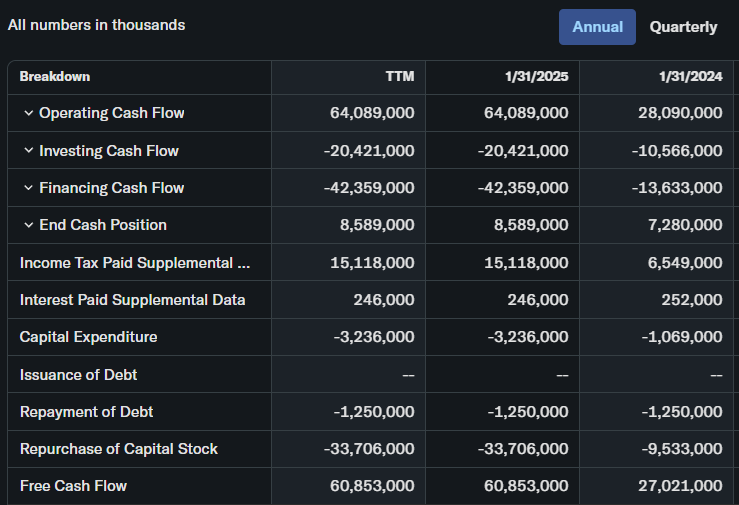
Task: Select the 1/31/2025 column header
Action: coord(536,77)
